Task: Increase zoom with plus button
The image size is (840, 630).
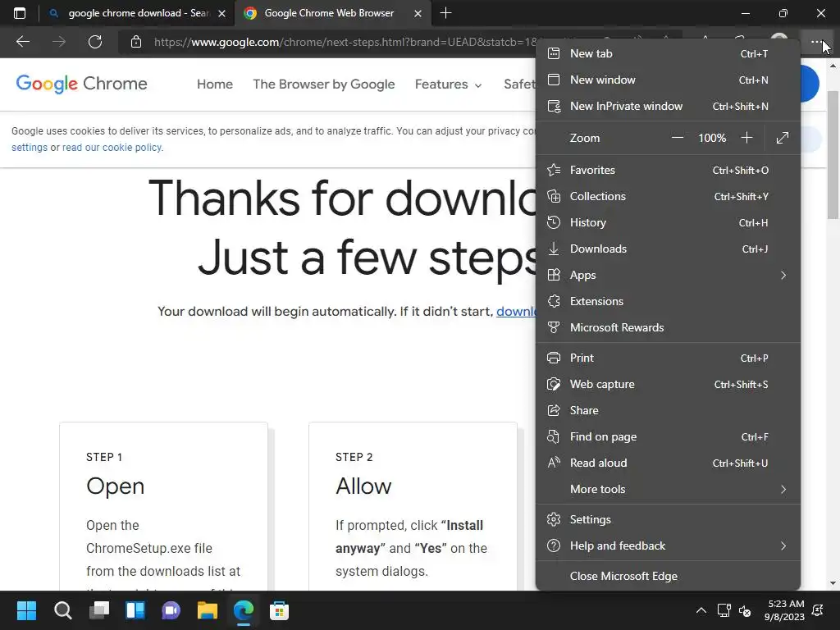Action: [746, 138]
